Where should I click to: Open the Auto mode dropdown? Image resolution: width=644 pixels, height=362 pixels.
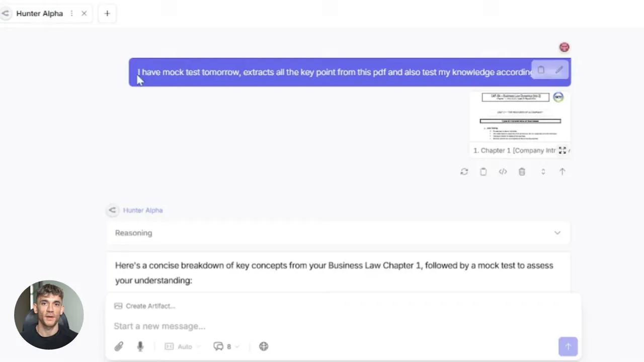(183, 346)
